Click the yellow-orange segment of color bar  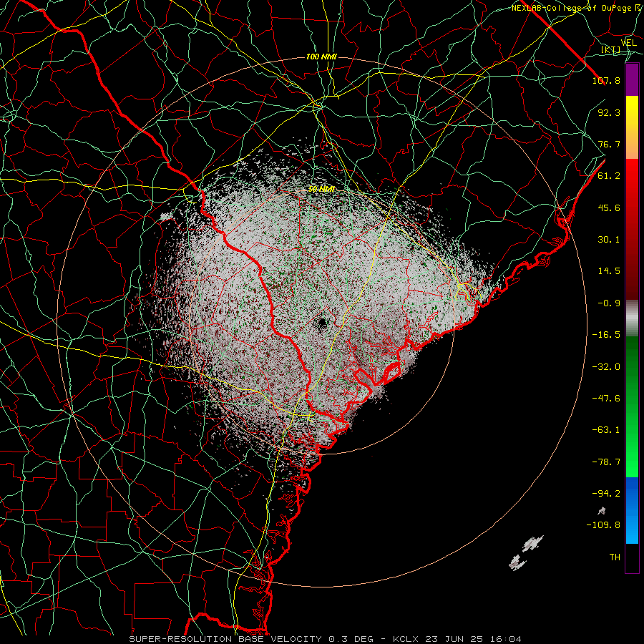(x=632, y=127)
